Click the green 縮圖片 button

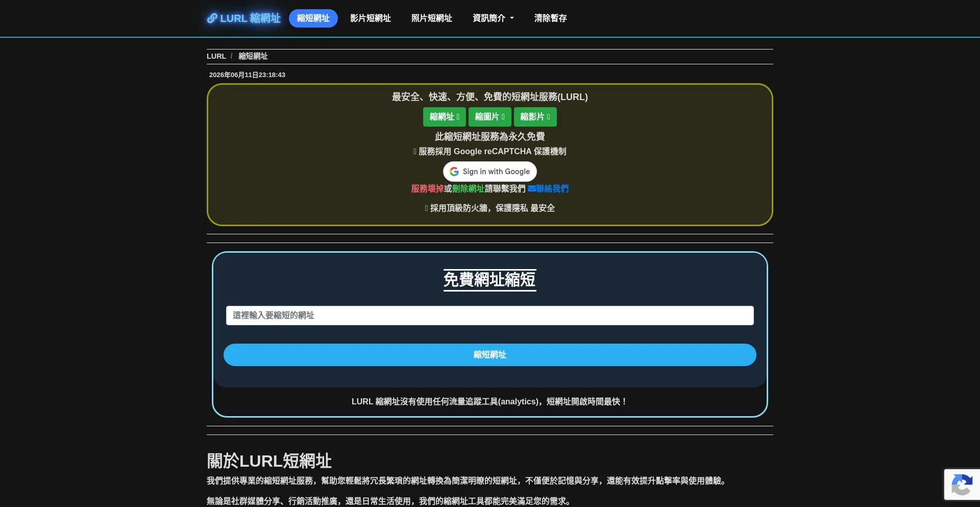click(490, 117)
